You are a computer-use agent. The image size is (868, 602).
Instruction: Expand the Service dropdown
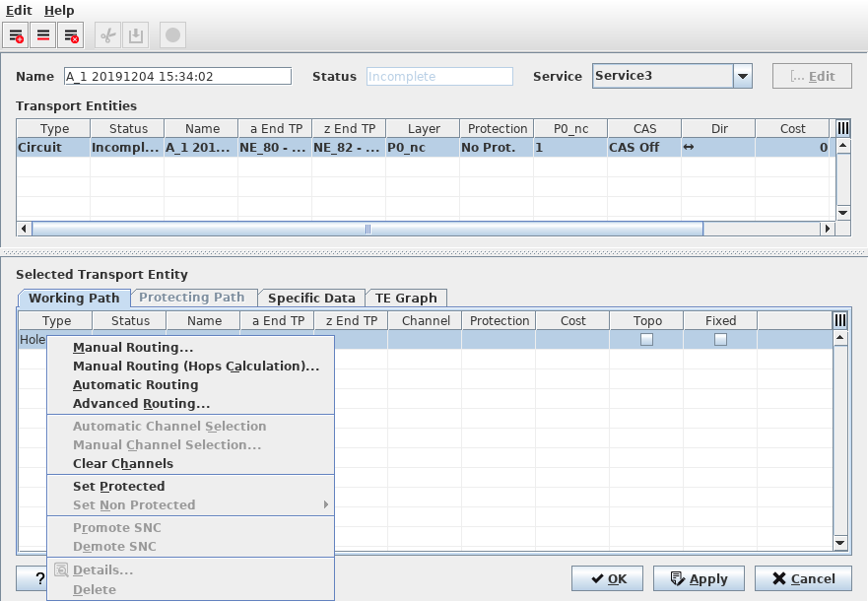coord(743,77)
